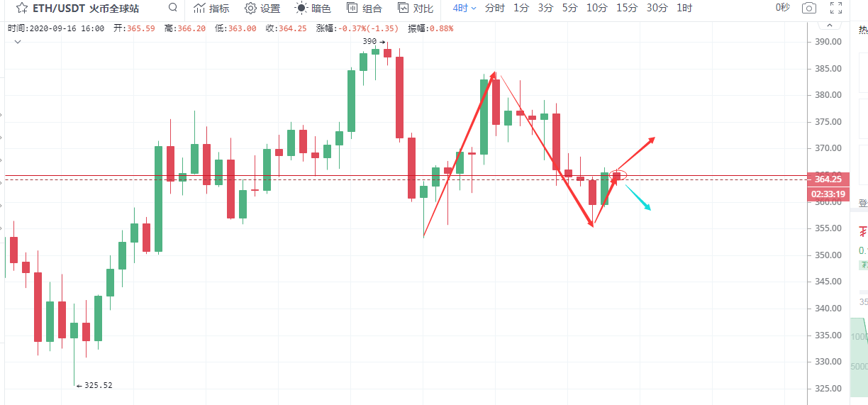Toggle 暗色 dark theme mode
This screenshot has height=405, width=868.
313,9
